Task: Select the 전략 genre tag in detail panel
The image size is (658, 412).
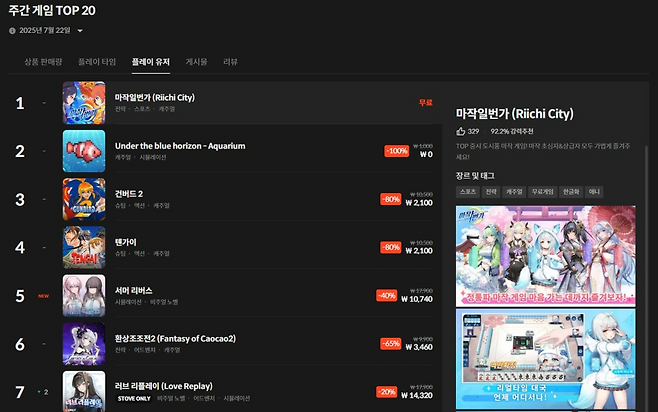Action: [x=491, y=192]
